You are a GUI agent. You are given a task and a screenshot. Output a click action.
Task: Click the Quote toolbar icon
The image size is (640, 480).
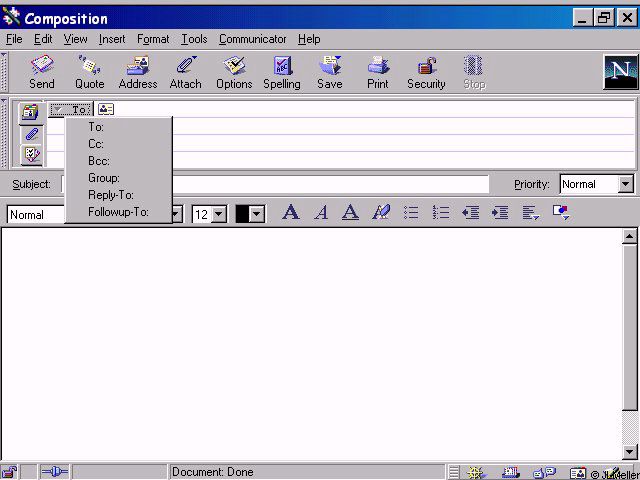(89, 72)
